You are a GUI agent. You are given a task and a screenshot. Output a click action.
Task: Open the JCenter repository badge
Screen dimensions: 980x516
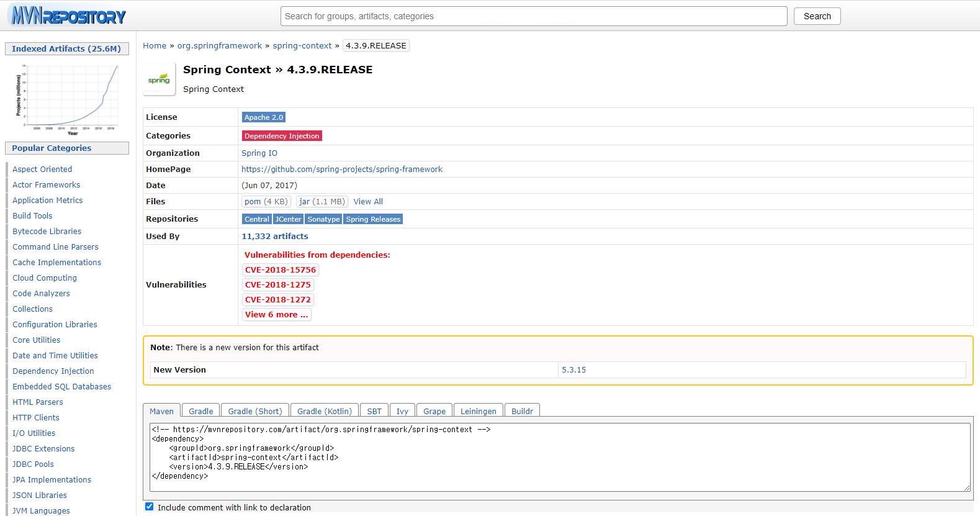(288, 219)
